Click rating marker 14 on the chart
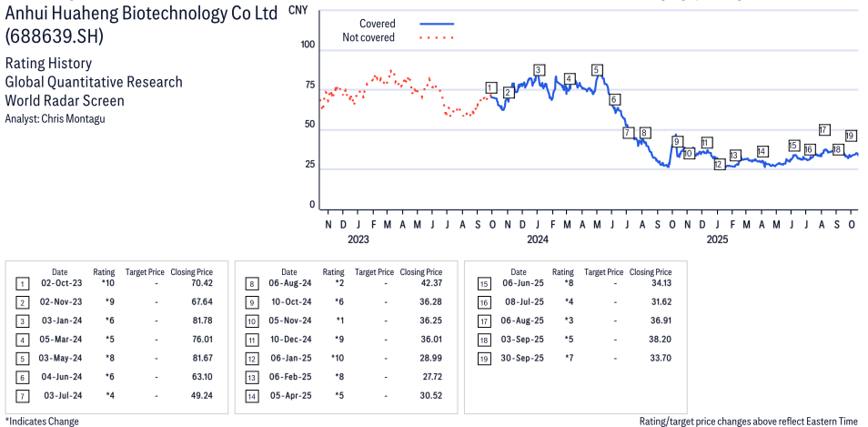Viewport: 868px width, 427px height. (762, 151)
